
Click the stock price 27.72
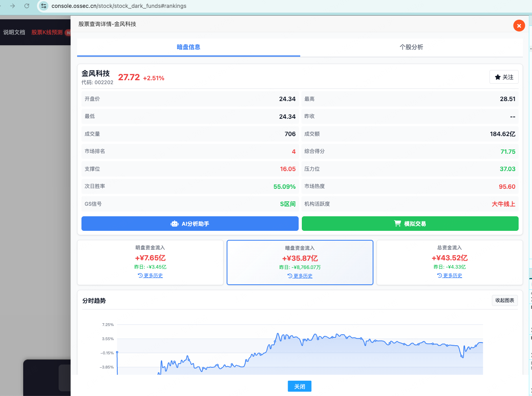(129, 77)
